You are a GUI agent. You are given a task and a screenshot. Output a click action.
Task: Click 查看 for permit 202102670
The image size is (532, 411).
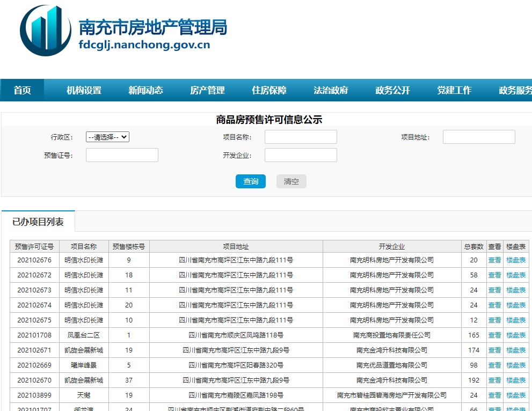(494, 380)
